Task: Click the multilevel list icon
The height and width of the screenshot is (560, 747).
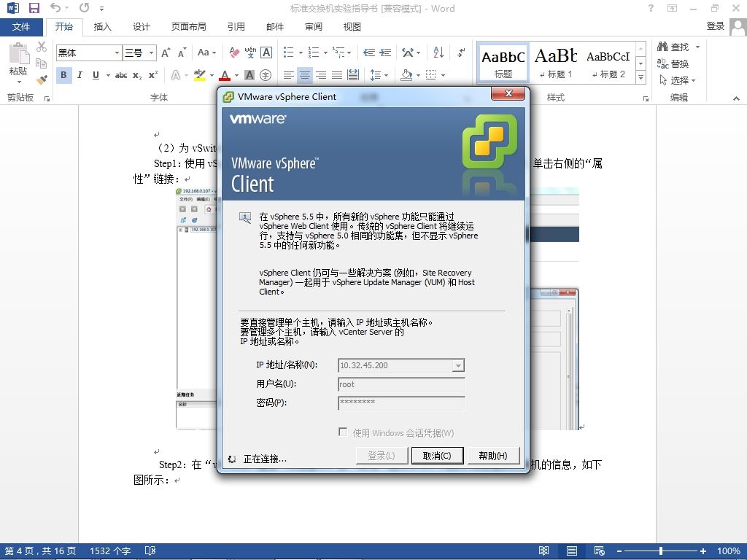Action: (338, 52)
